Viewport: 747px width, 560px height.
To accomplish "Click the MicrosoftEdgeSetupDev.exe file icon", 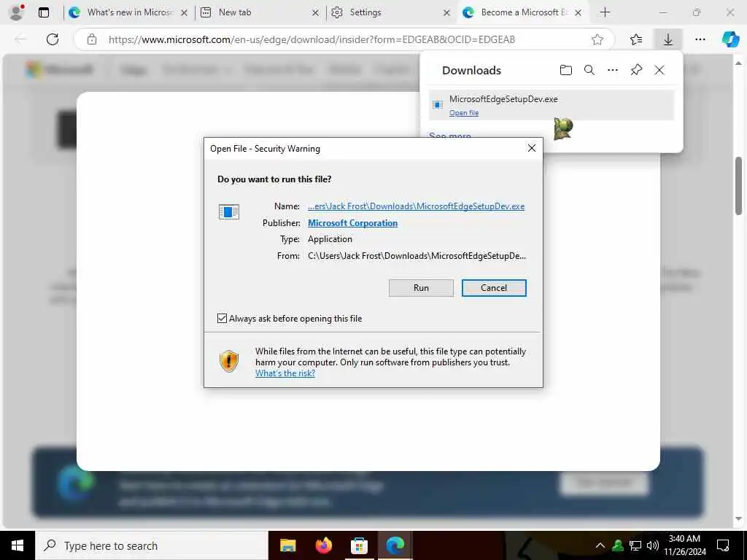I will (438, 105).
